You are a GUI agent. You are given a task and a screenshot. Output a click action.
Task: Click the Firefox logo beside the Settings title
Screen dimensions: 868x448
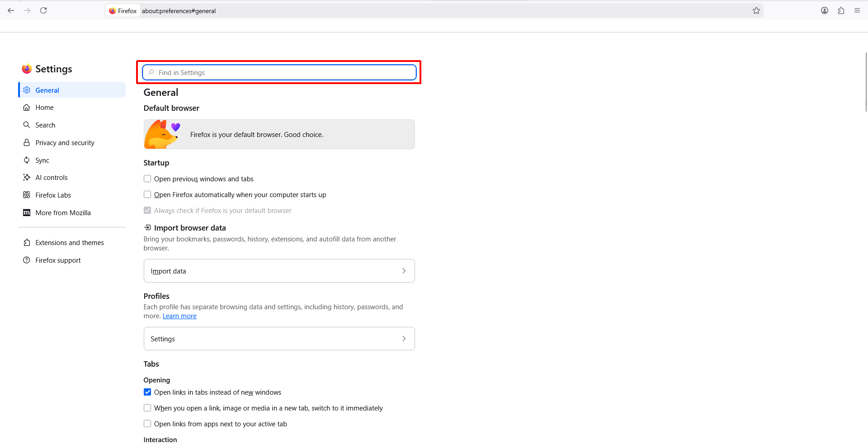pyautogui.click(x=27, y=69)
